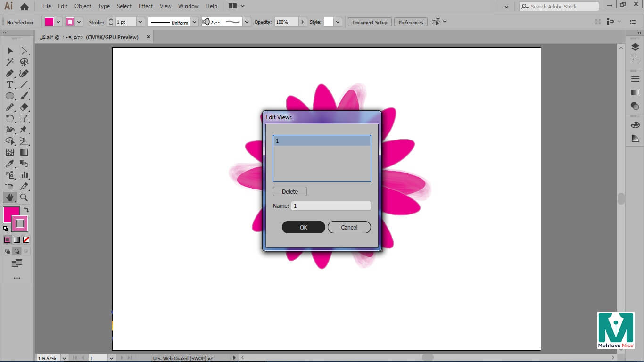Click the magenta fill color swatch

pos(11,214)
